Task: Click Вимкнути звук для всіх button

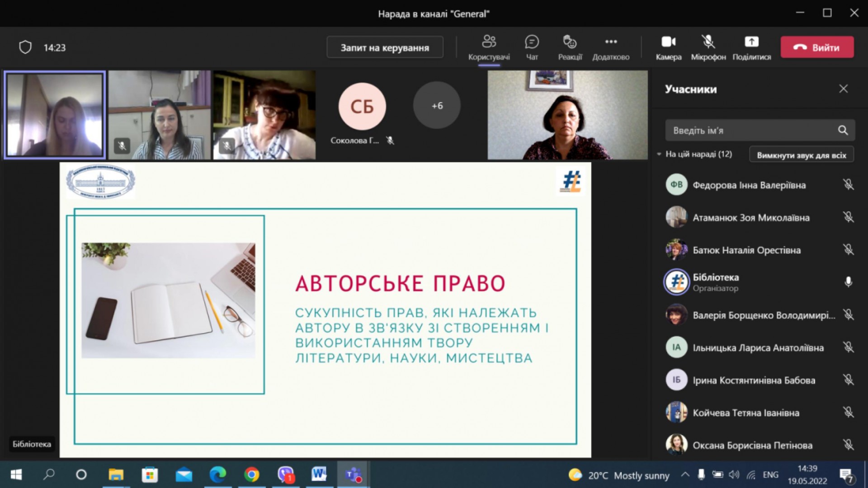Action: [x=801, y=155]
